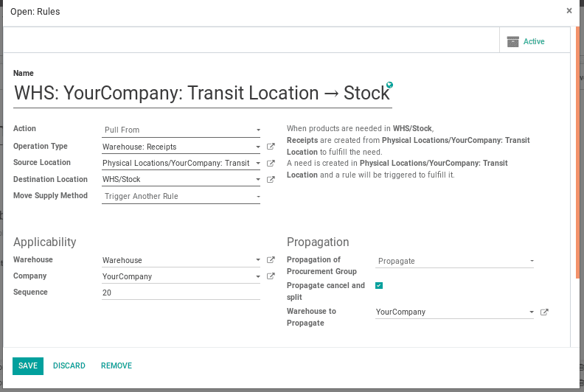This screenshot has height=392, width=584.
Task: Open external link for Company field
Action: pyautogui.click(x=271, y=276)
